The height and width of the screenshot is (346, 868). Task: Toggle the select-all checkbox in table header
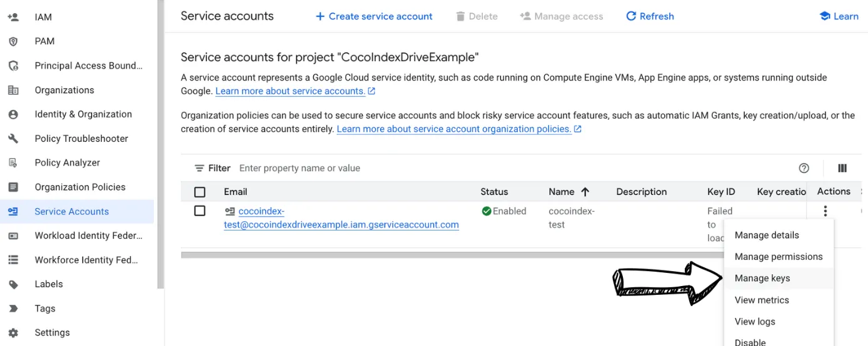[x=199, y=192]
